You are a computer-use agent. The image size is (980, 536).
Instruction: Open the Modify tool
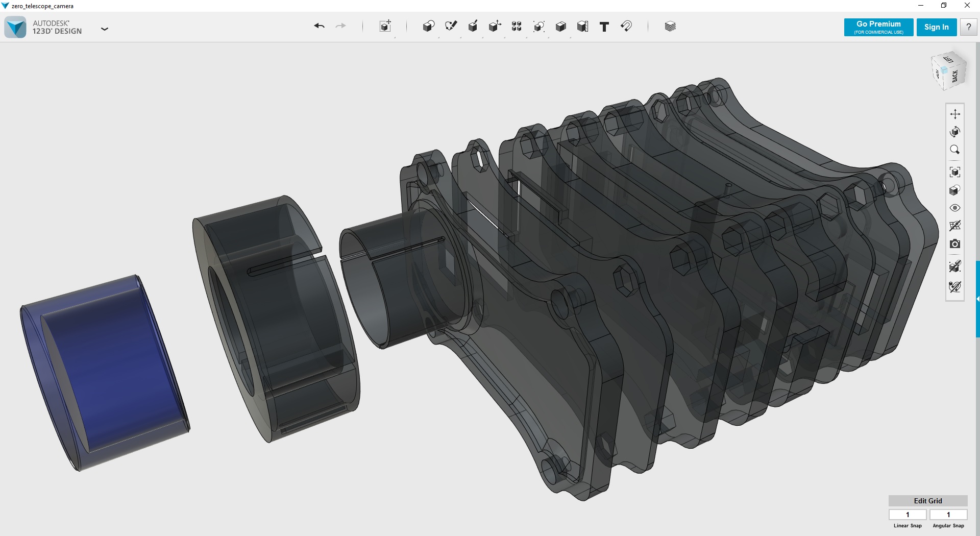click(x=495, y=27)
